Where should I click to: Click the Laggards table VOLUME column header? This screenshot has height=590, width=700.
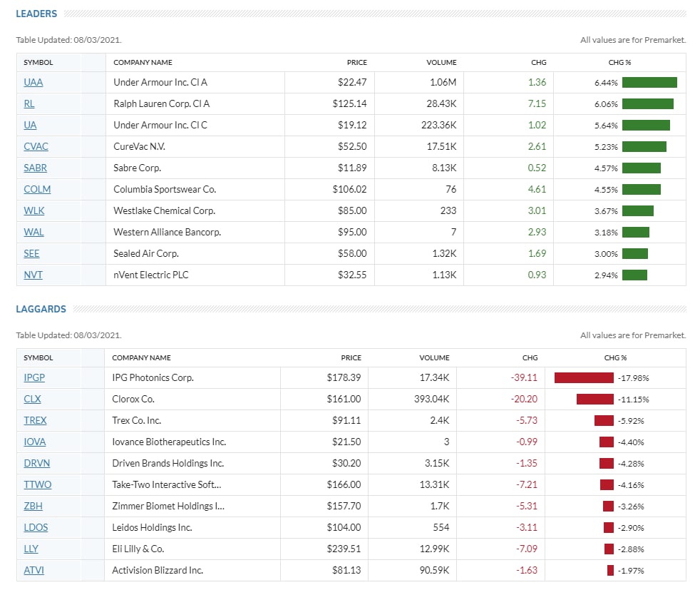click(434, 358)
